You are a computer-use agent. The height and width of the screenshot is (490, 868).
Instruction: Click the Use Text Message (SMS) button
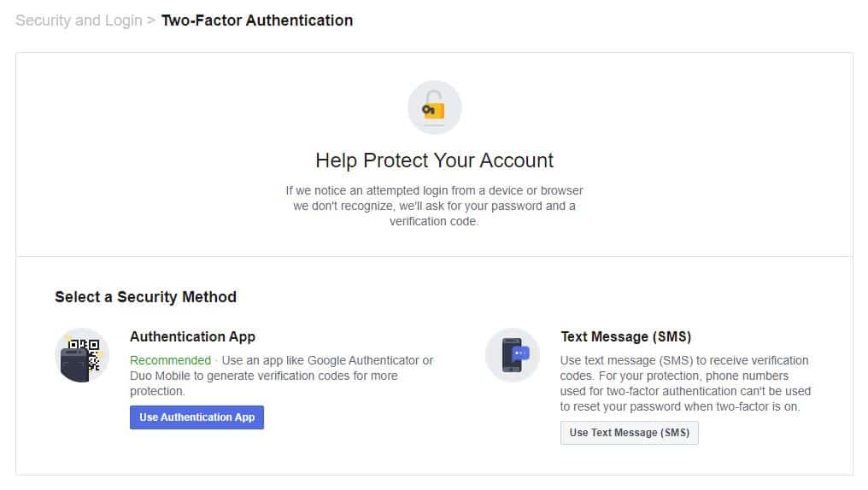(x=629, y=433)
